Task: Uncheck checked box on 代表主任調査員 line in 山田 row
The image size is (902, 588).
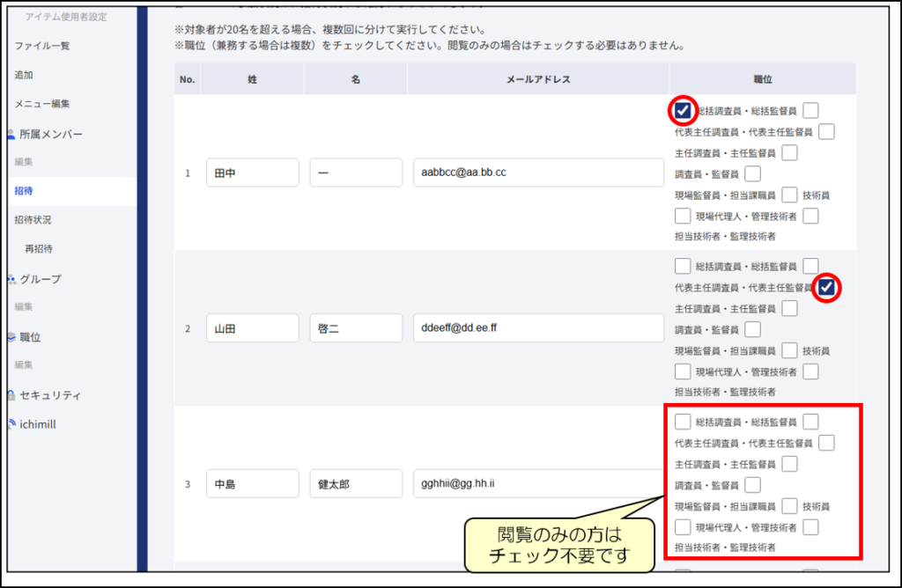Action: (826, 287)
